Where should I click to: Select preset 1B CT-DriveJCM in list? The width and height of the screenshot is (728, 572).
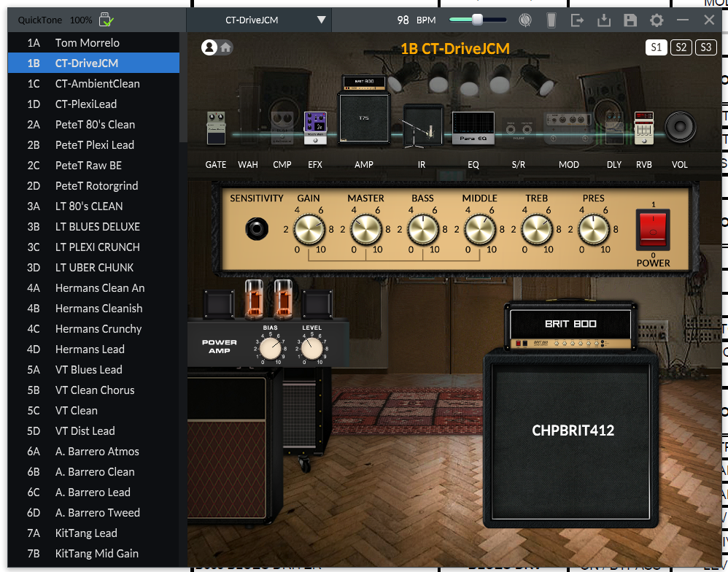[93, 63]
